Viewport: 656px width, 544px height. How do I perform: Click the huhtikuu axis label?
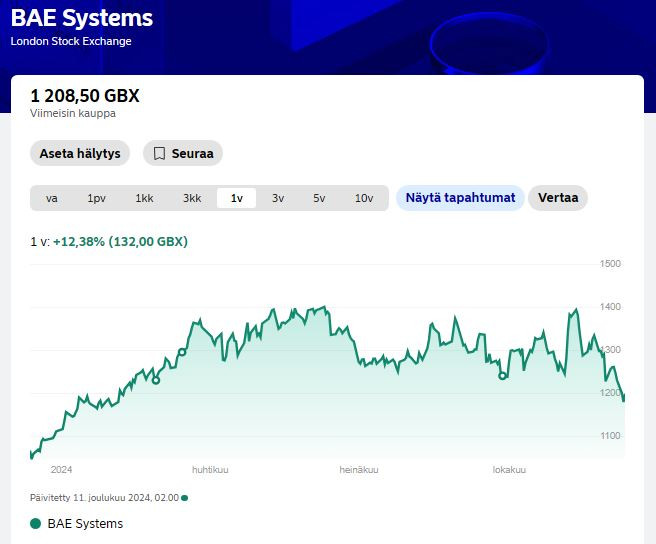click(210, 470)
